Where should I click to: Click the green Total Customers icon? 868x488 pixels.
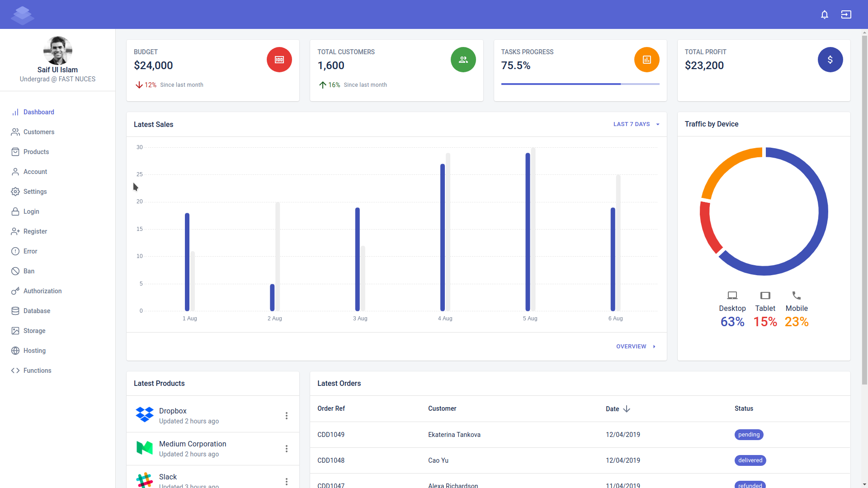463,59
